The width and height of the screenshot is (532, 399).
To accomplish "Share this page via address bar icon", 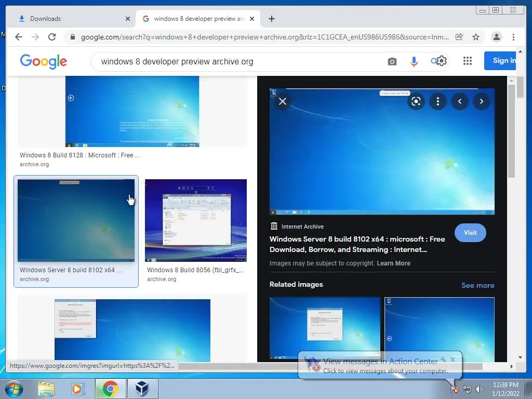I will click(x=459, y=37).
